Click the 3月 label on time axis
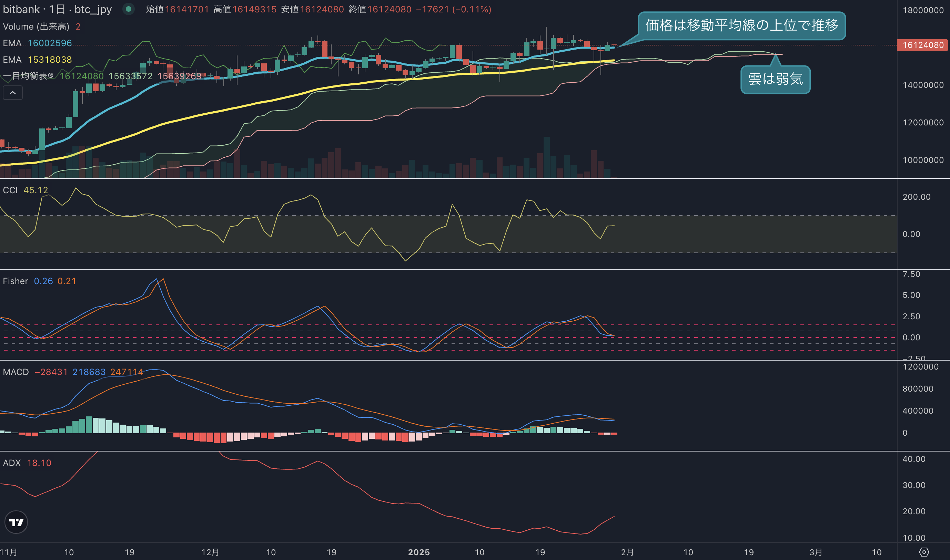Screen dimensions: 950x560 (x=816, y=552)
